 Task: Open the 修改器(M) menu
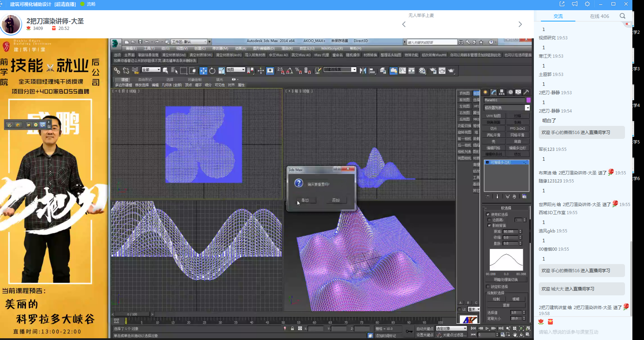[x=220, y=49]
